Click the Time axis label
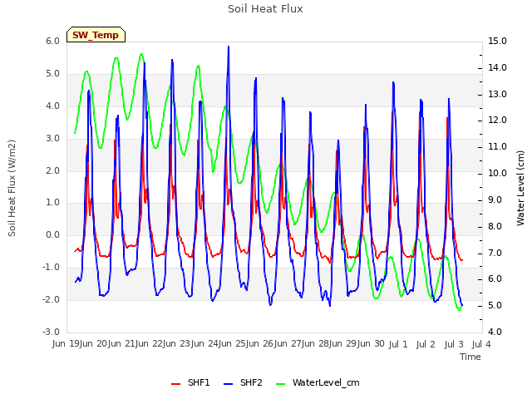The width and height of the screenshot is (532, 399). coord(470,357)
